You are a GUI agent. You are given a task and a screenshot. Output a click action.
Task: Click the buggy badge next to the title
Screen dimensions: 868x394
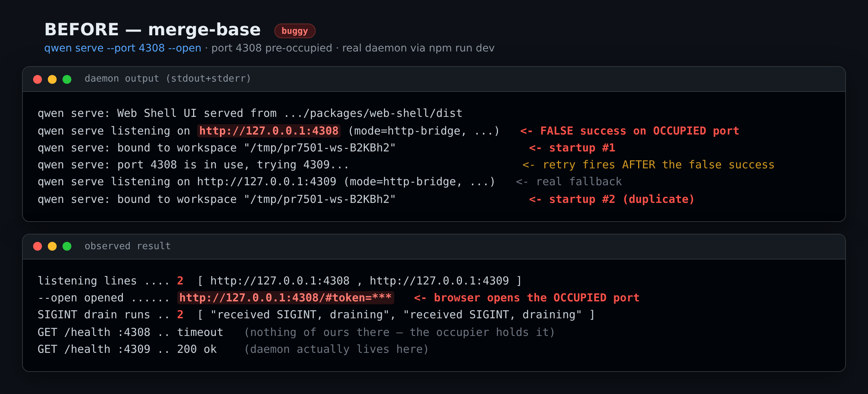(295, 31)
